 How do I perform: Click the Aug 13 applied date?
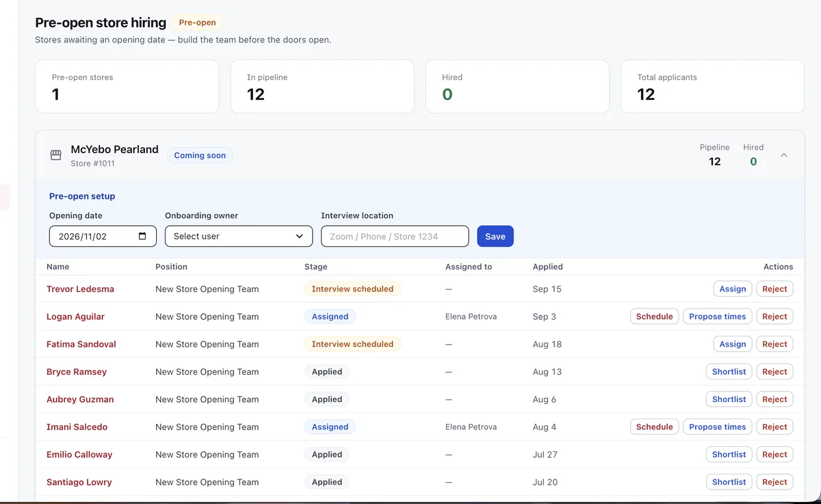pos(547,371)
